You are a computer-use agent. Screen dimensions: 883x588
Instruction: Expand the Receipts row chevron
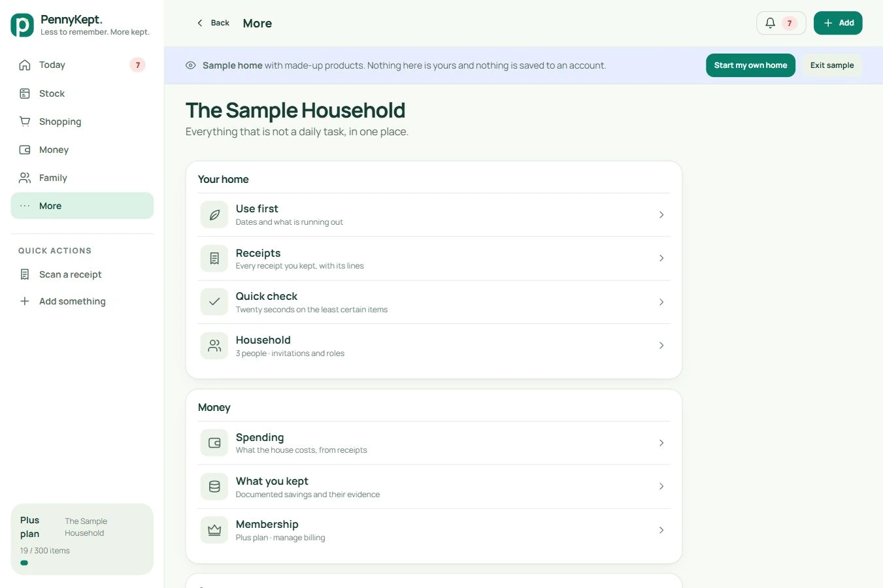(661, 259)
